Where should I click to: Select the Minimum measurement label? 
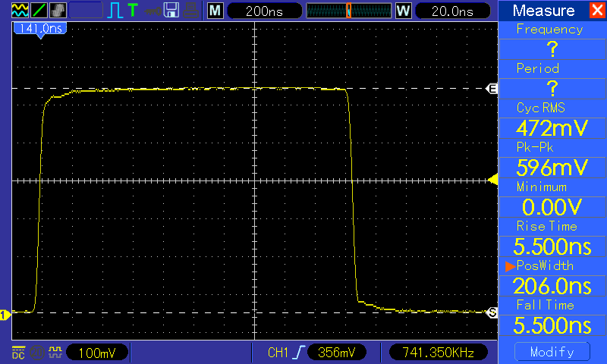pos(542,187)
